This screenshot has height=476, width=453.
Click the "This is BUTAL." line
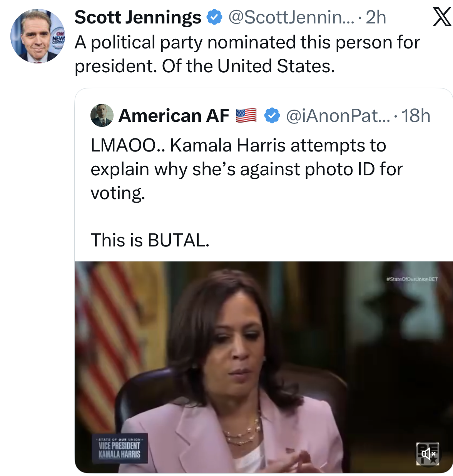[x=150, y=240]
